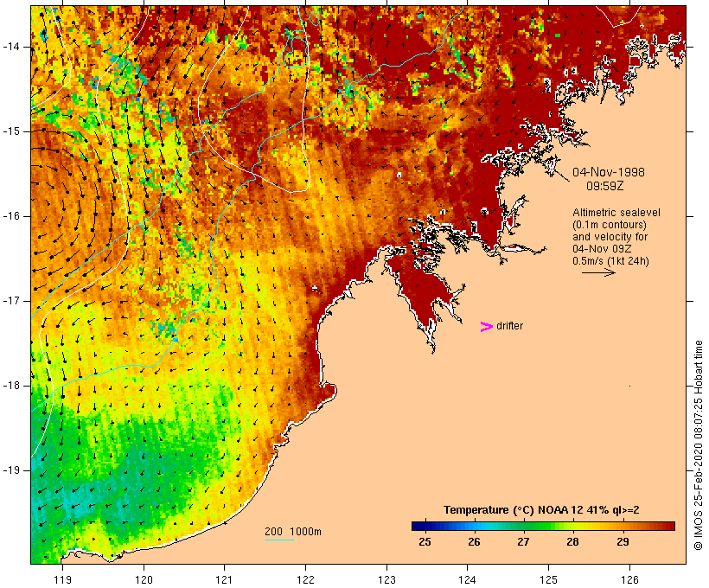Click the colorbar value 25
The height and width of the screenshot is (588, 709).
(x=425, y=542)
